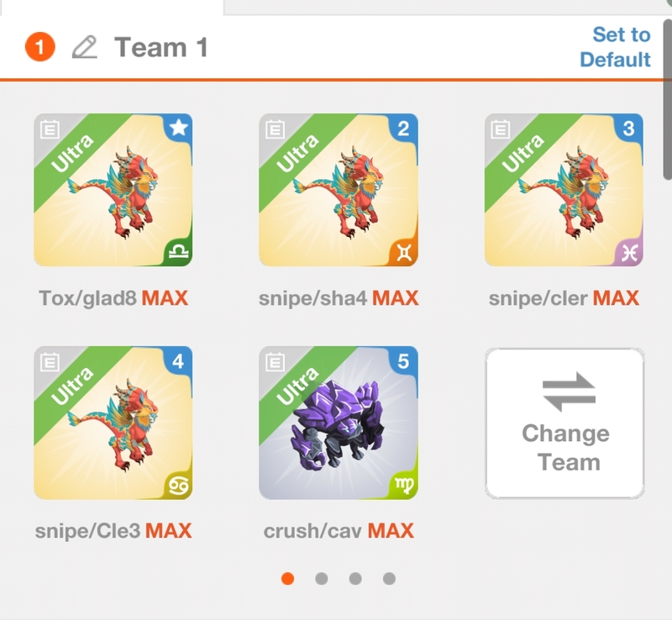Tap the Virgo zodiac badge on crush/cav
The height and width of the screenshot is (620, 672).
coord(404,485)
